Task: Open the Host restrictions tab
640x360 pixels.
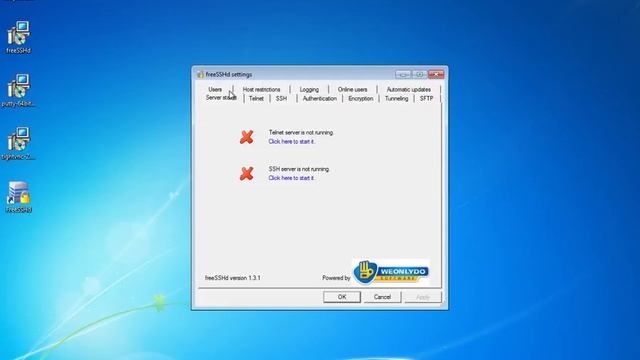Action: click(x=261, y=89)
